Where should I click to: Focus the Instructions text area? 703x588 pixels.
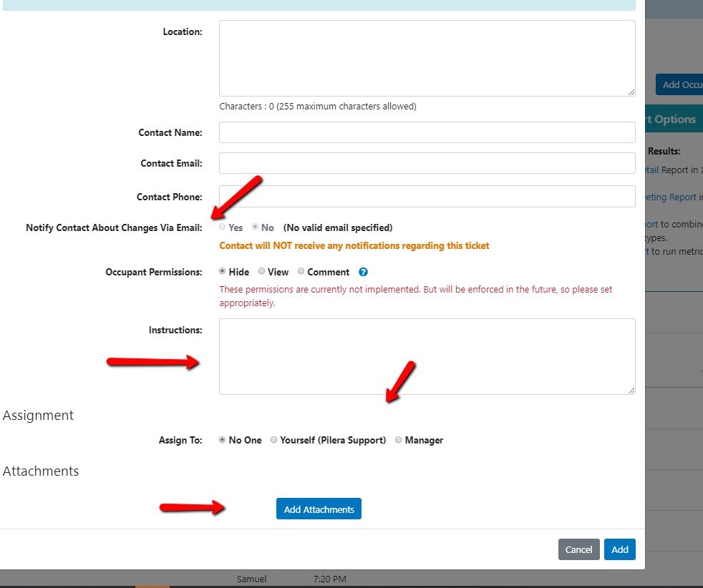tap(427, 356)
